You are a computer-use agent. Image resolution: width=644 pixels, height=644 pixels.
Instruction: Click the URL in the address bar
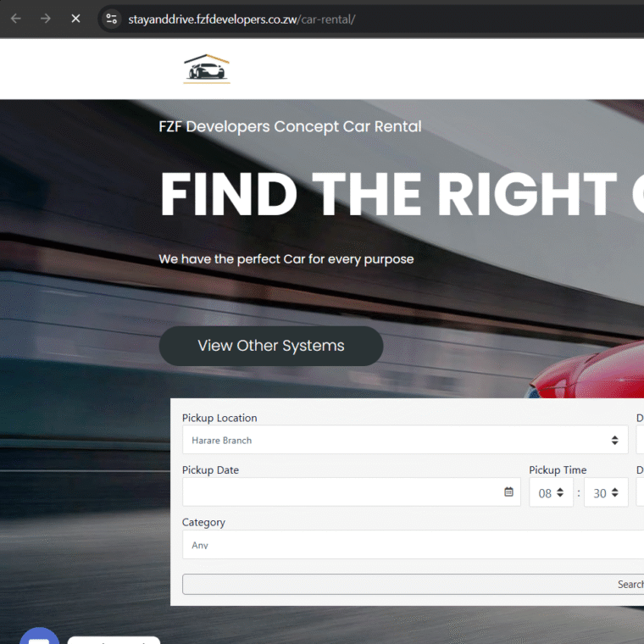coord(241,19)
